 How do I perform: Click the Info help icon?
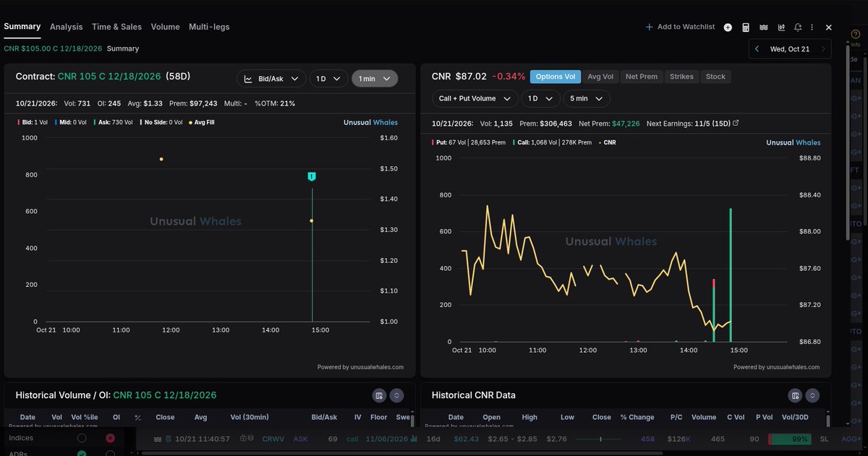[856, 34]
